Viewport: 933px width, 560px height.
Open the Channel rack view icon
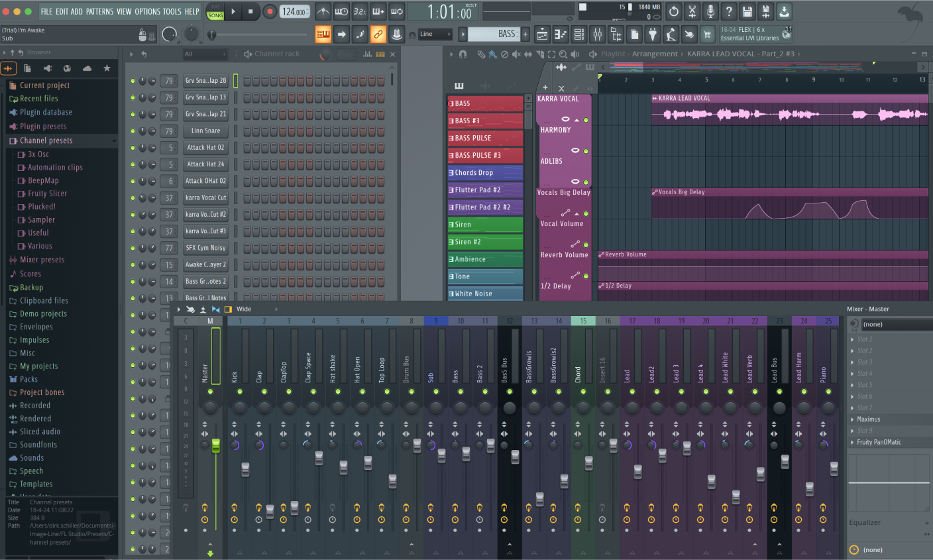click(x=579, y=34)
